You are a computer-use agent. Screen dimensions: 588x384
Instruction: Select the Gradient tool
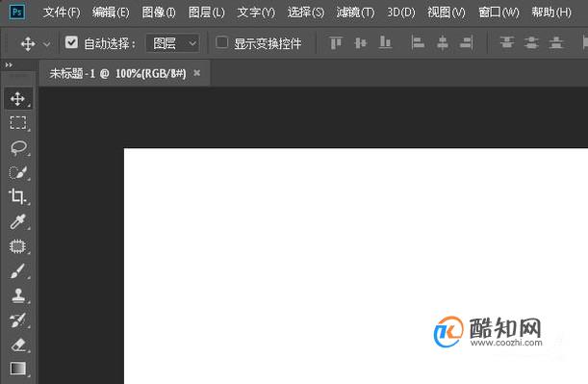pos(18,369)
